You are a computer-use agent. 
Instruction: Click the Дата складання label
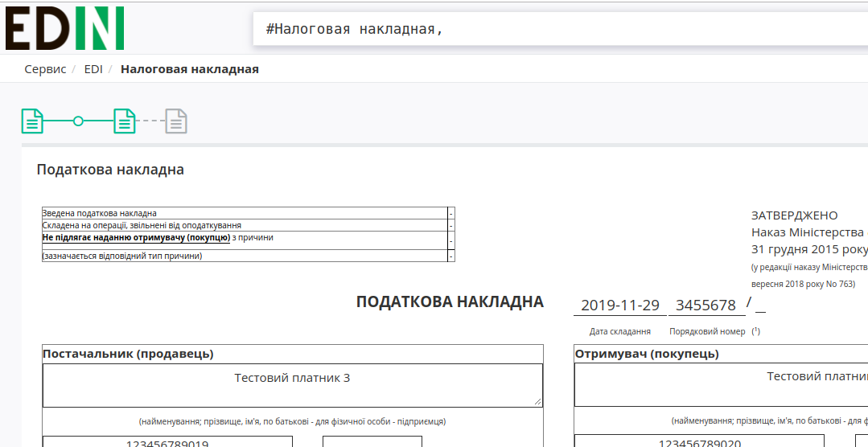[620, 331]
